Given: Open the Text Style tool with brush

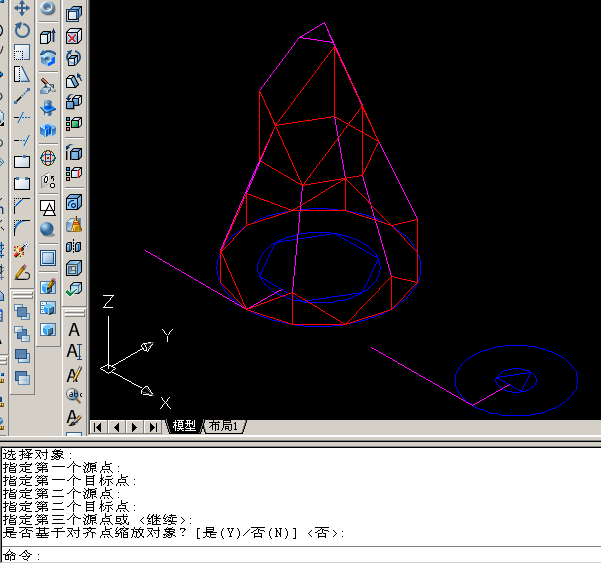Looking at the screenshot, I should (74, 417).
